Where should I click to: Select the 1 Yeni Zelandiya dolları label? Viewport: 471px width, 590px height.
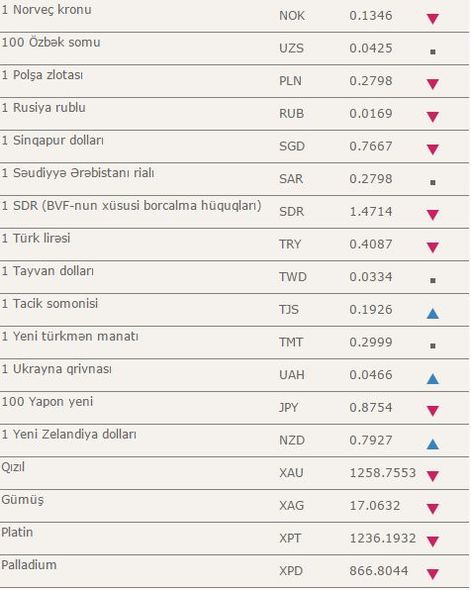coord(69,434)
